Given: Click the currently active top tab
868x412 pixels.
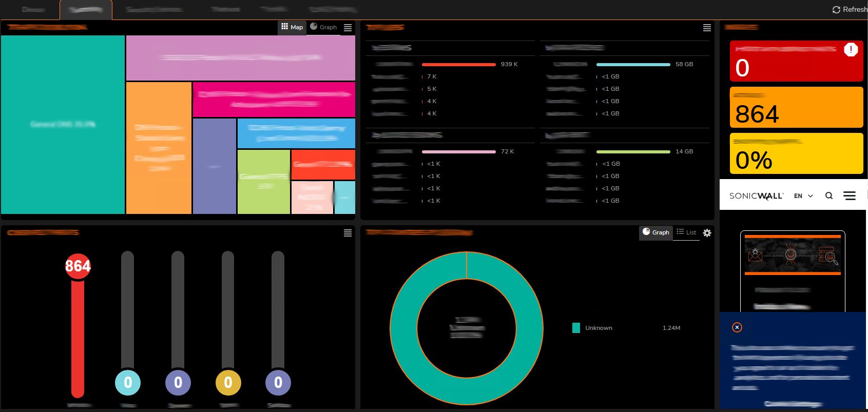Looking at the screenshot, I should click(86, 10).
